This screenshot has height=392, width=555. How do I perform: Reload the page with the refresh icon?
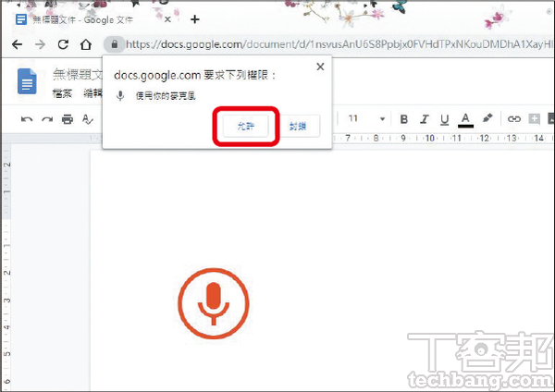63,44
